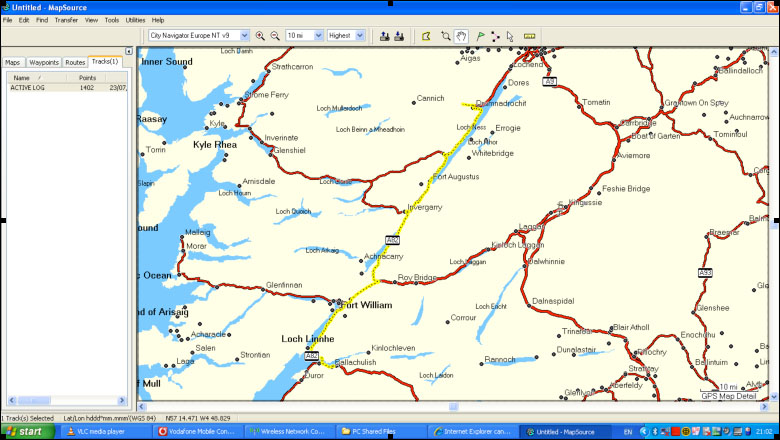Screen dimensions: 780x440
Task: Click the A9 road shield near Dores
Action: coord(549,82)
